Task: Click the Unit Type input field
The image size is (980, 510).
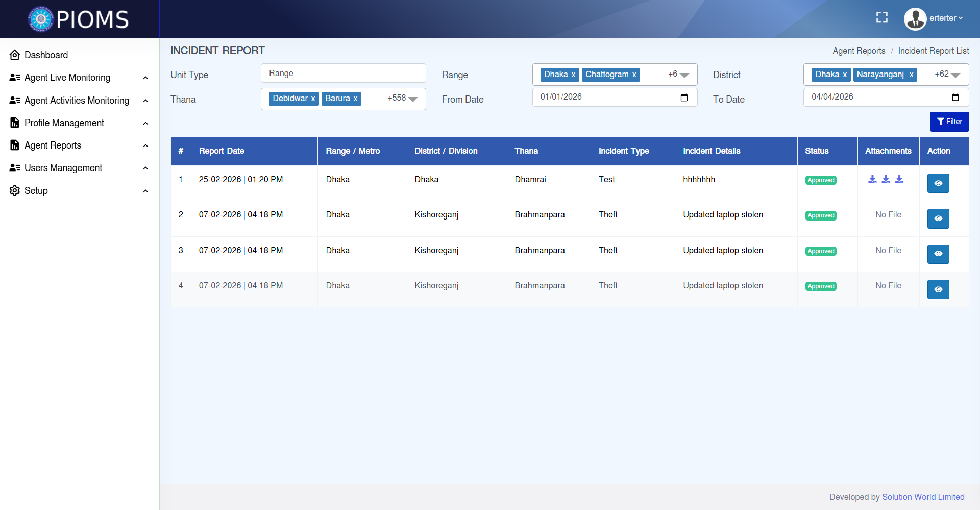Action: 343,74
